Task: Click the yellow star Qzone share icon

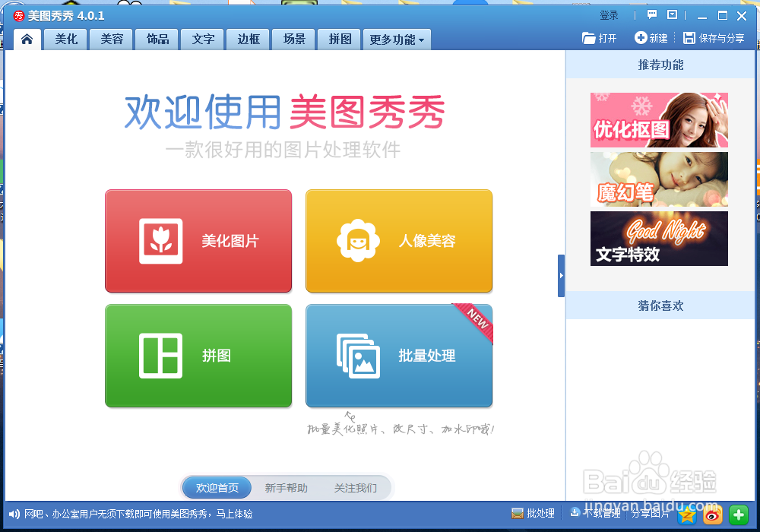Action: click(x=687, y=515)
